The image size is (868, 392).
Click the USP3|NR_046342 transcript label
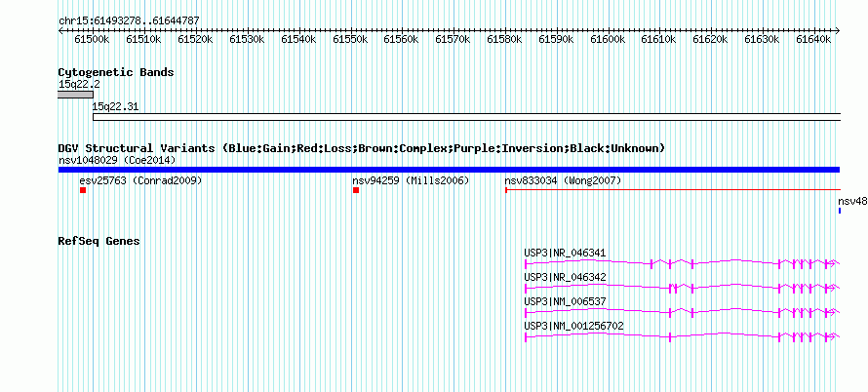[x=566, y=277]
